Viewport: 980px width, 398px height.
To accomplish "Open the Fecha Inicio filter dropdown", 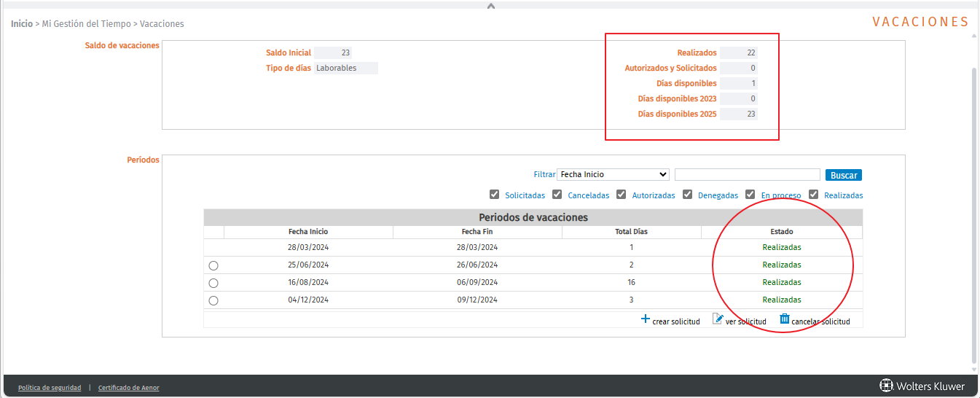I will click(x=613, y=174).
